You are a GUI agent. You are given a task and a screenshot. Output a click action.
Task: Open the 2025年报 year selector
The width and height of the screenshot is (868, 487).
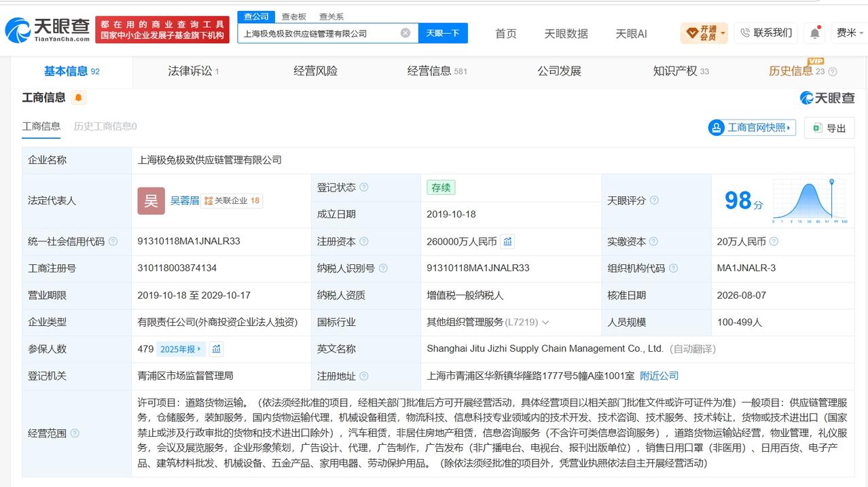pos(181,349)
